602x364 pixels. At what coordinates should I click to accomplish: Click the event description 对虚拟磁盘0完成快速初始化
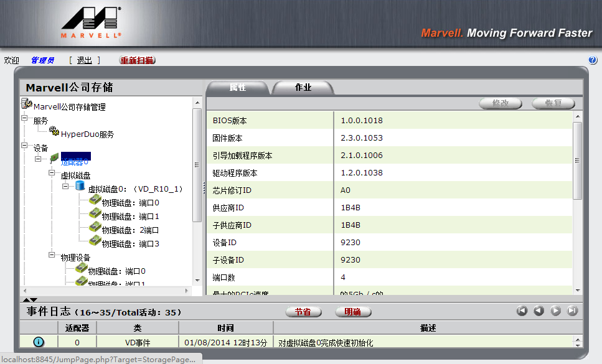326,342
